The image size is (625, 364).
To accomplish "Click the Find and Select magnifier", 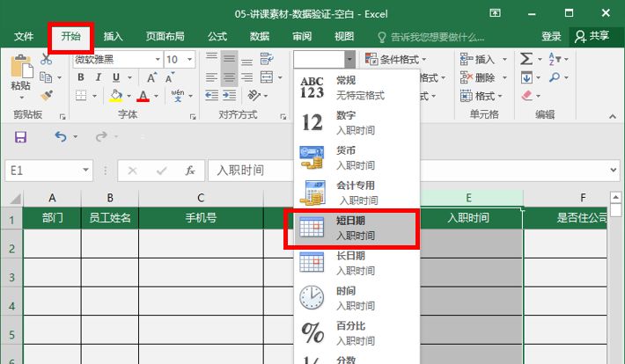I will 555,77.
